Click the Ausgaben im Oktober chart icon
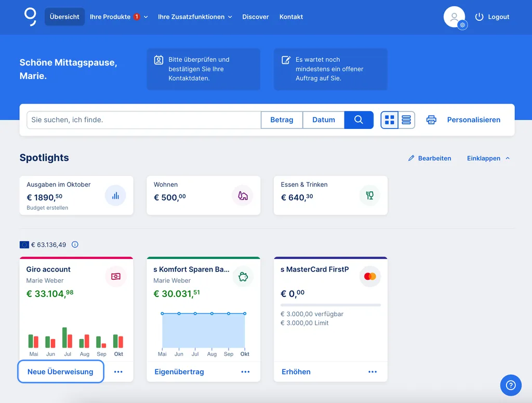 pyautogui.click(x=115, y=196)
